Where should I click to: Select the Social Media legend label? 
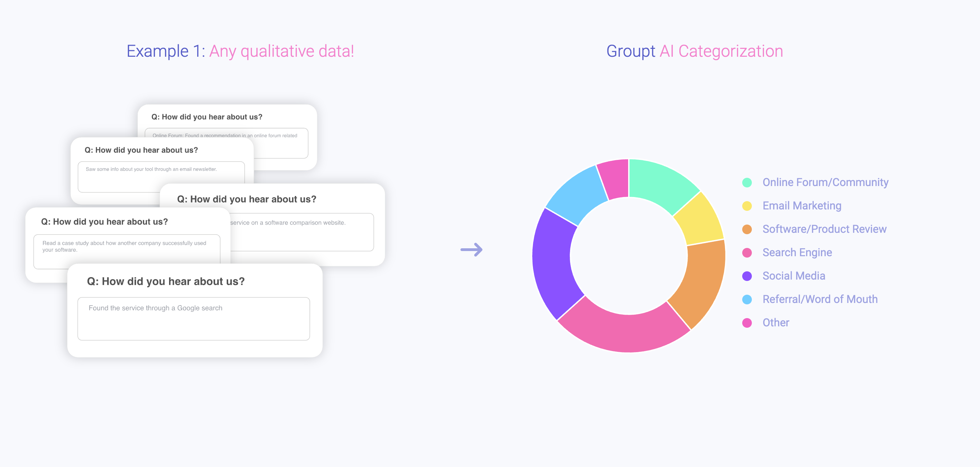pyautogui.click(x=794, y=276)
